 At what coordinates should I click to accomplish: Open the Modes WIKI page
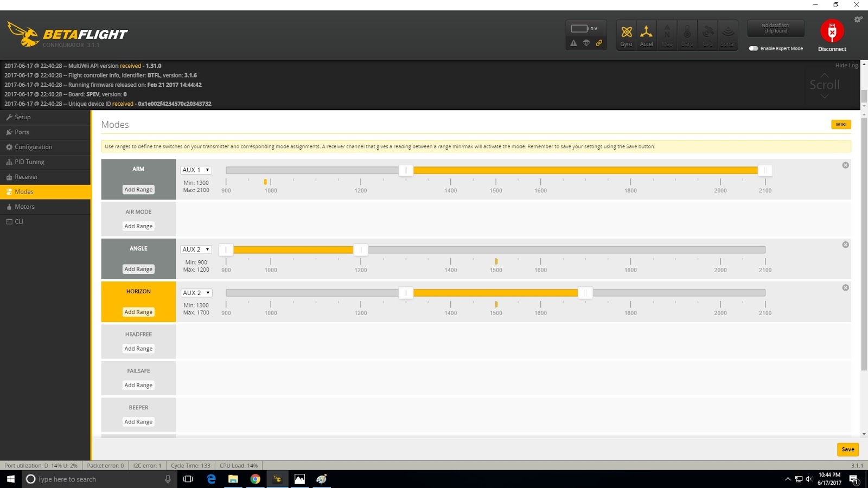841,124
